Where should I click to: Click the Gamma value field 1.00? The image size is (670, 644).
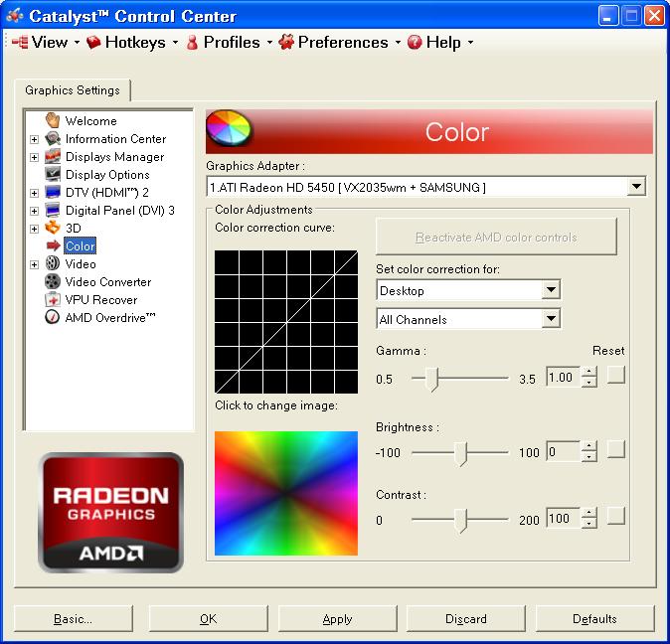click(564, 377)
